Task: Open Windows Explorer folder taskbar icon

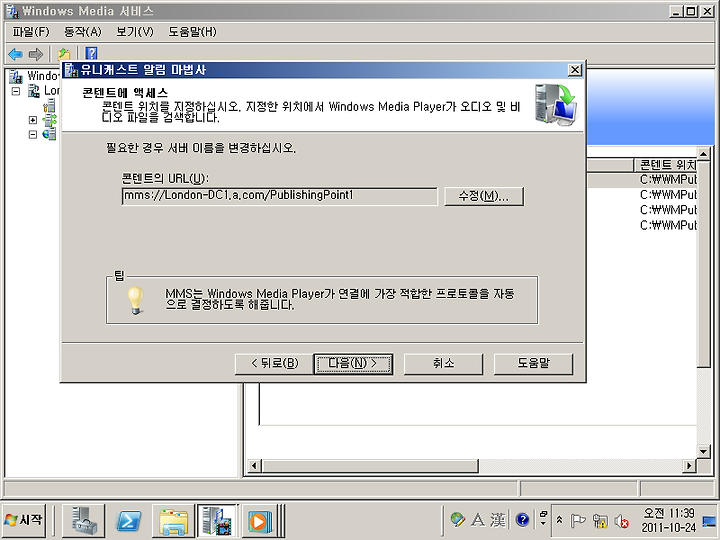Action: (174, 521)
